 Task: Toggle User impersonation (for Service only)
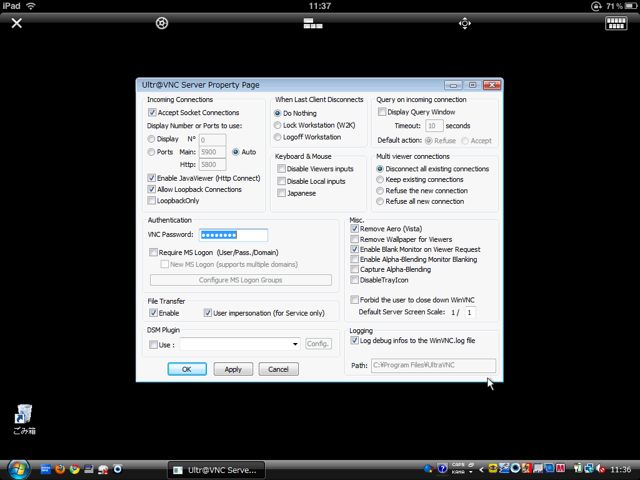(208, 313)
